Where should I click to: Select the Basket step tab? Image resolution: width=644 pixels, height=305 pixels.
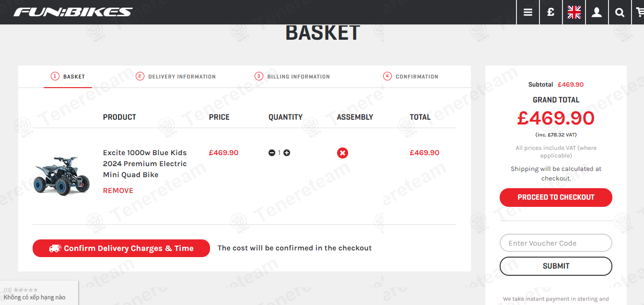68,77
